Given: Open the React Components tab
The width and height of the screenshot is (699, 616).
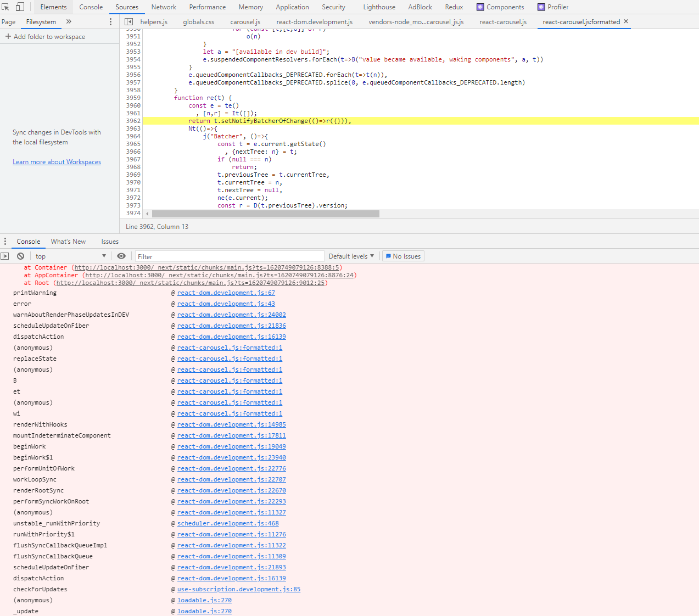Looking at the screenshot, I should coord(500,7).
